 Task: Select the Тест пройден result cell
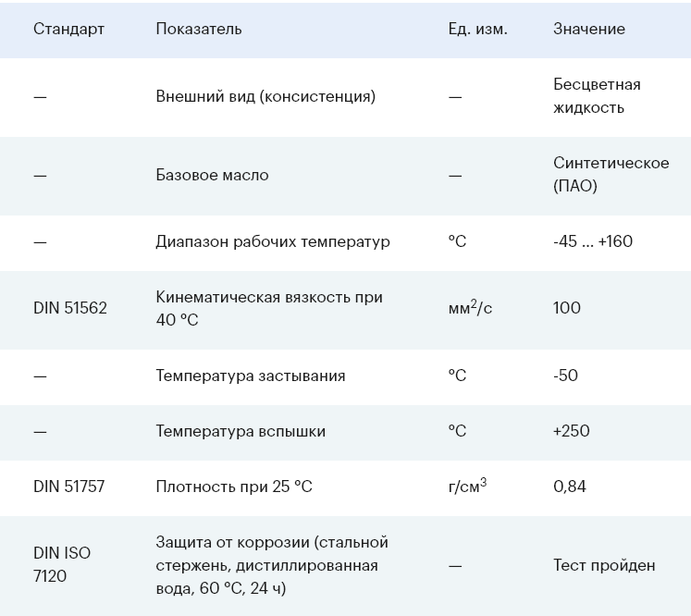[604, 565]
